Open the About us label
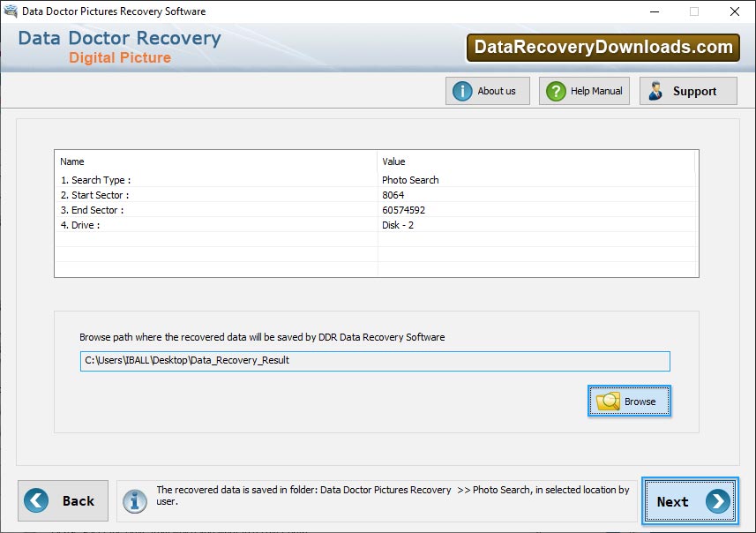 point(496,91)
